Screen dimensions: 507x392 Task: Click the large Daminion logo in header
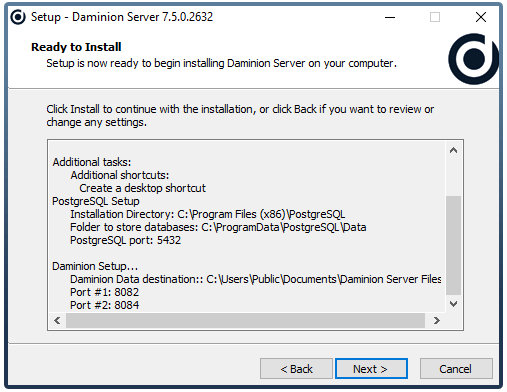(473, 59)
